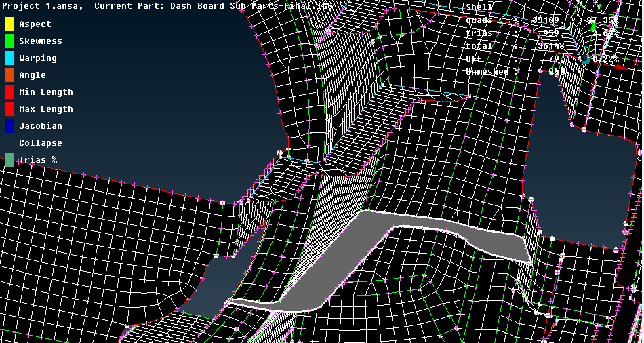Click the Collapse legend label
Viewport: 644px width, 343px height.
(40, 143)
